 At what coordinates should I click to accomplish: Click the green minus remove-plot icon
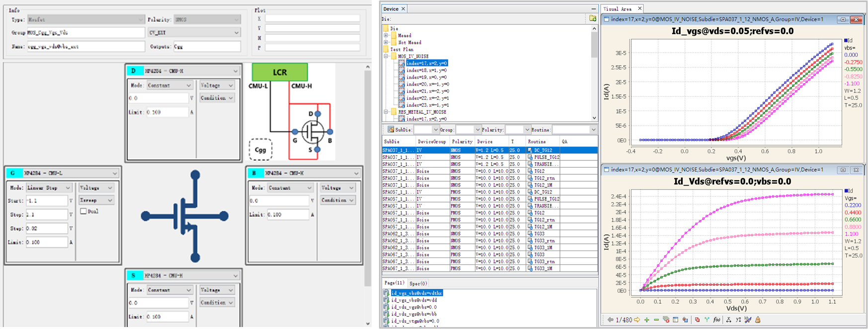click(656, 320)
